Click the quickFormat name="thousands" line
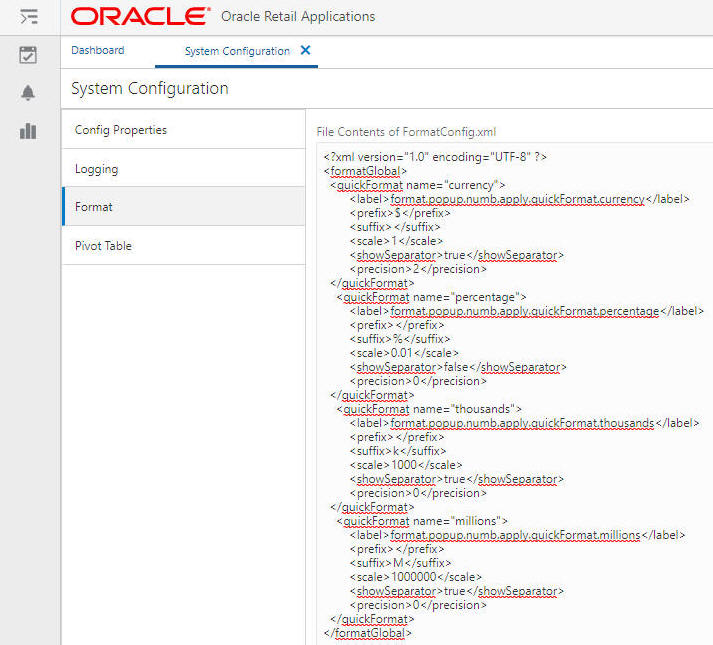The width and height of the screenshot is (713, 645). [x=429, y=409]
